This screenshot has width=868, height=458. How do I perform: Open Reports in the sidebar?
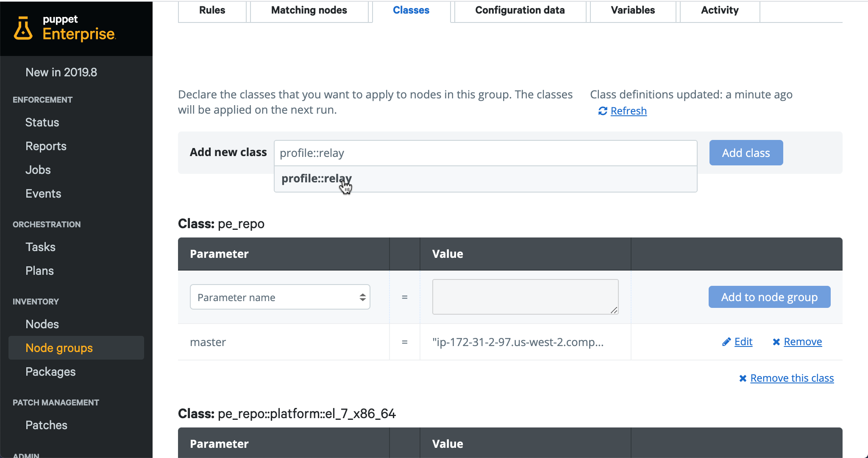(x=46, y=146)
